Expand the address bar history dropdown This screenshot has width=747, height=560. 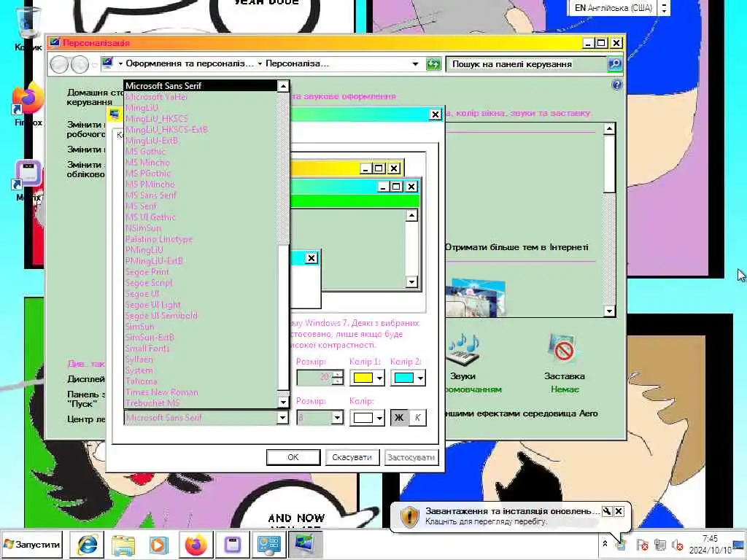coord(415,64)
